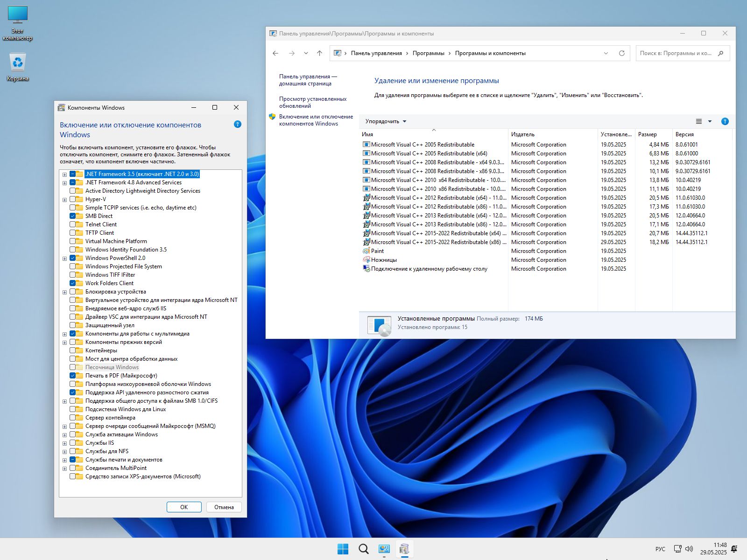Viewport: 747px width, 560px height.
Task: Sort programs by Имя column header
Action: 433,134
